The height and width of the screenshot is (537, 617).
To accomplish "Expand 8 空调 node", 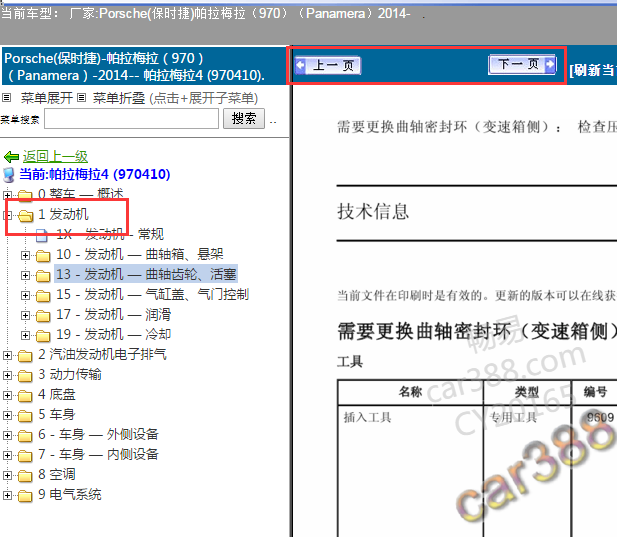I will tap(7, 476).
